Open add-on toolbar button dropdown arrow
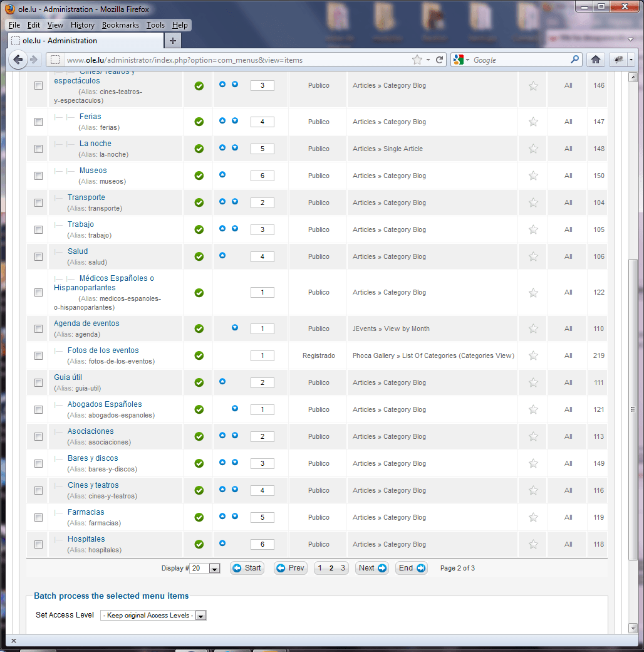The height and width of the screenshot is (652, 644). click(631, 60)
